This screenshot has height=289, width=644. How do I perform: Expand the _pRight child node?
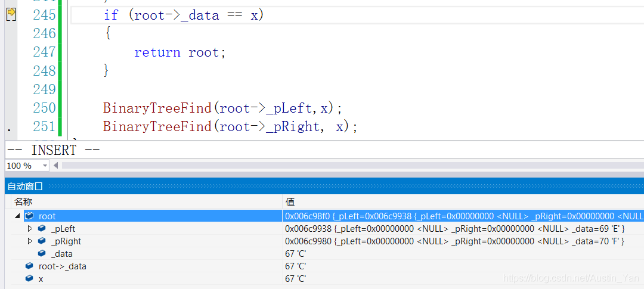(x=30, y=241)
